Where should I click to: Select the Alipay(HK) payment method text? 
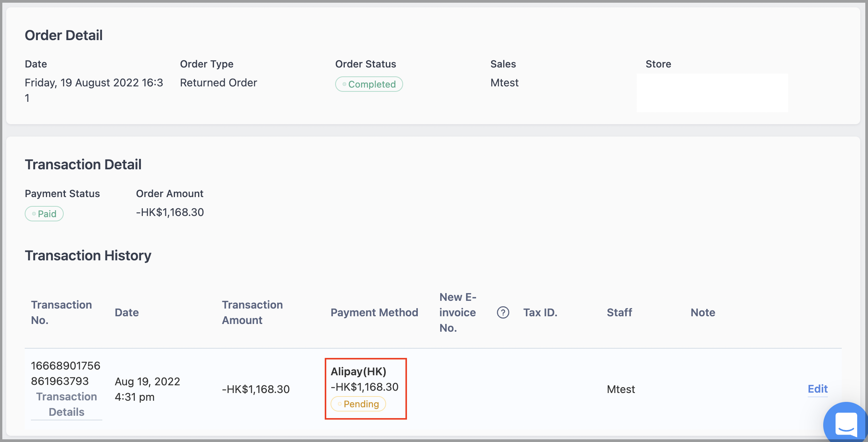358,371
